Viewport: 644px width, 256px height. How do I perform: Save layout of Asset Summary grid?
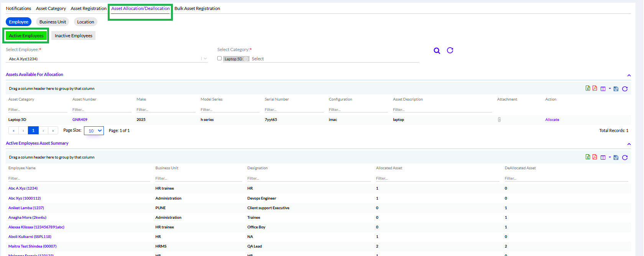[616, 157]
